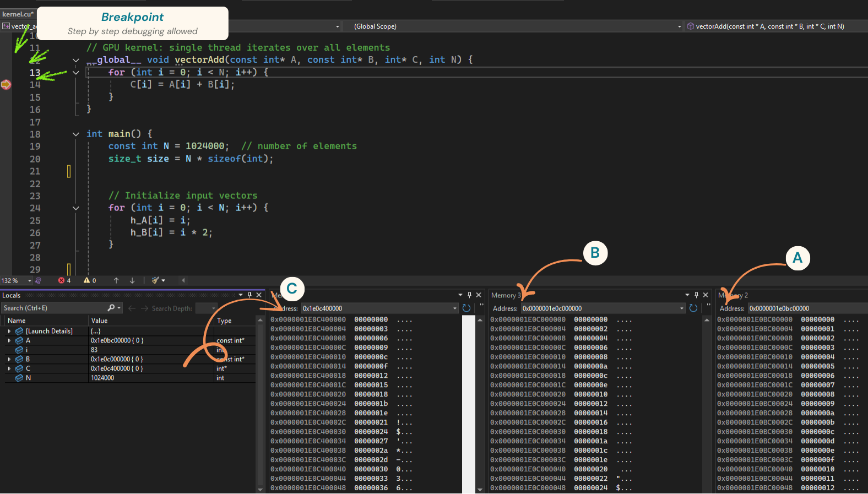Expand the [Launch Details] row in Locals
The height and width of the screenshot is (494, 868).
point(9,331)
